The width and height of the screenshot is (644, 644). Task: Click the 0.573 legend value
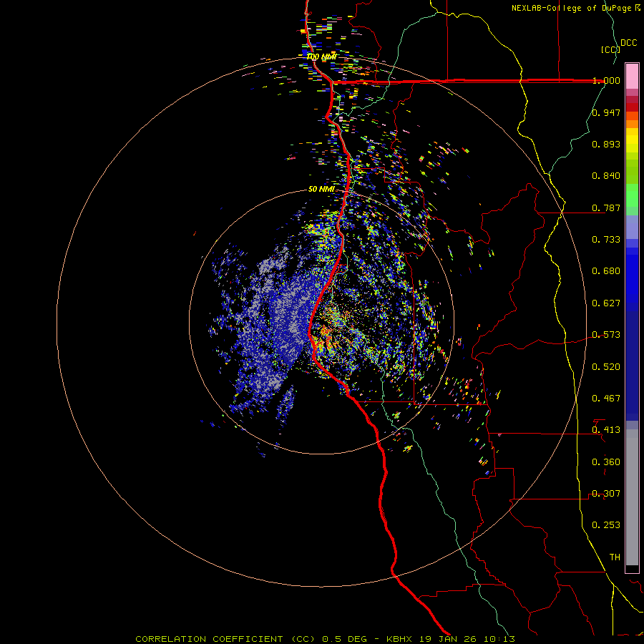[x=606, y=335]
